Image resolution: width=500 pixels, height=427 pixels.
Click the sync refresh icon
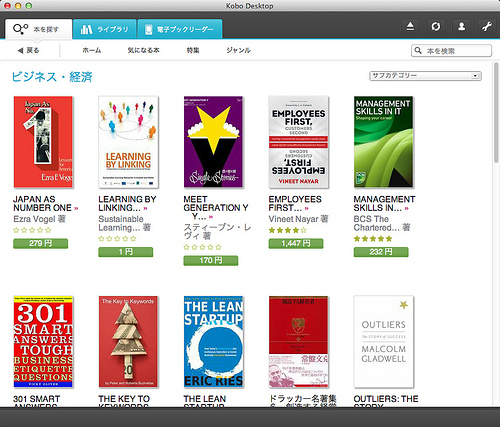tap(436, 26)
